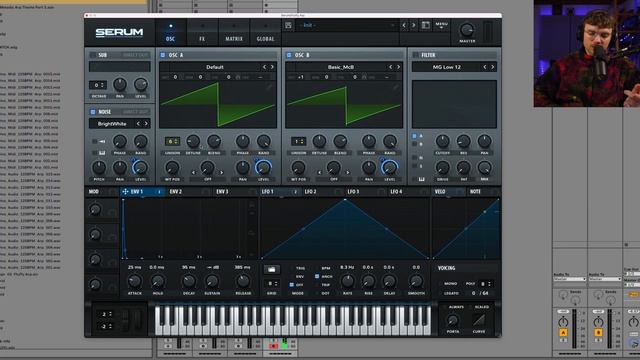Screen dimensions: 640x360
Task: Click OSC A warp mode OFF selector
Action: coord(207,179)
